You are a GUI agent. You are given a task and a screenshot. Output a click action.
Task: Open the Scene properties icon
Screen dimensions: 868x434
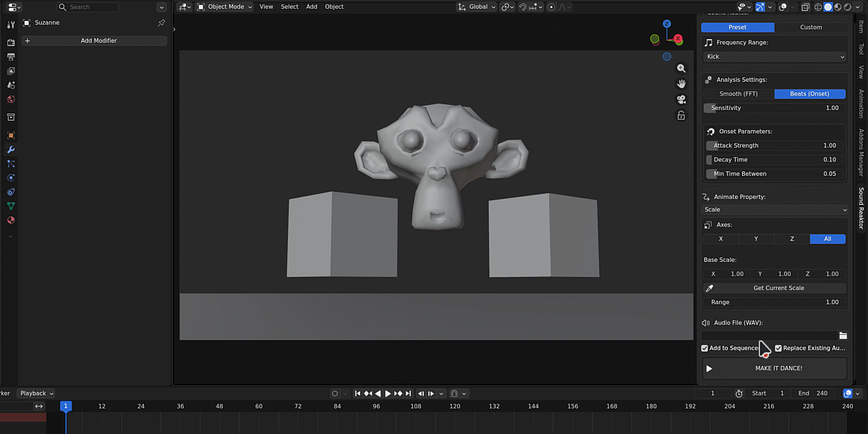(x=11, y=85)
